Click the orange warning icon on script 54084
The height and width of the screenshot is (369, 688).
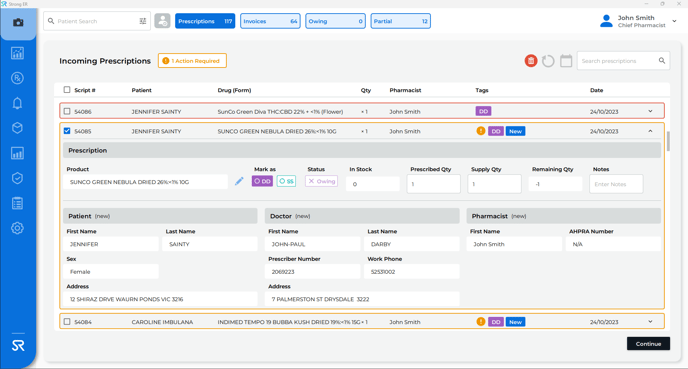tap(481, 322)
